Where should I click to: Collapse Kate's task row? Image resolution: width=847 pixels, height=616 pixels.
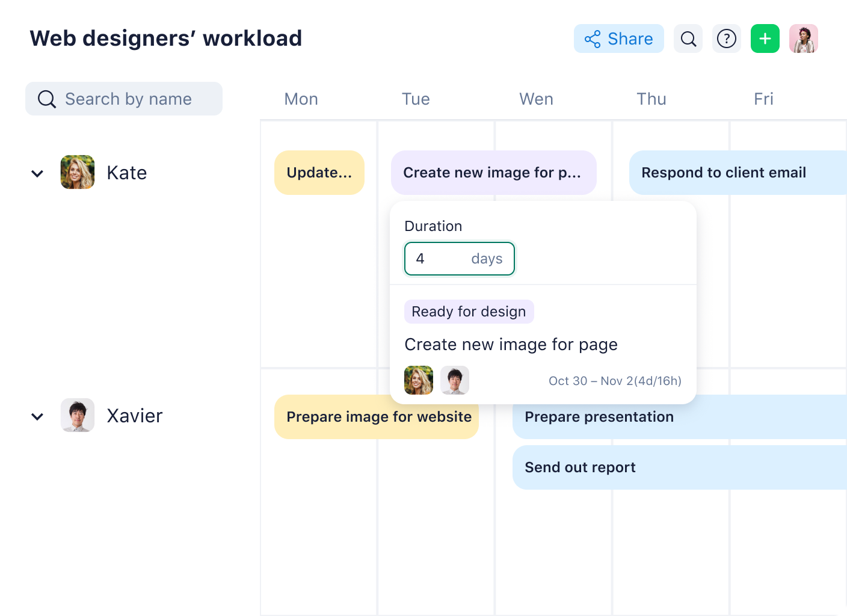tap(37, 173)
